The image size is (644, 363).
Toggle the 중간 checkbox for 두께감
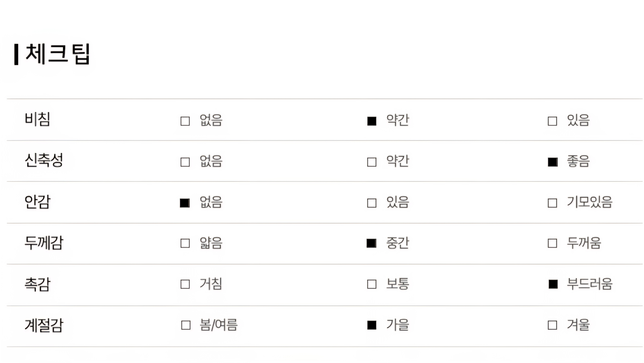[371, 243]
